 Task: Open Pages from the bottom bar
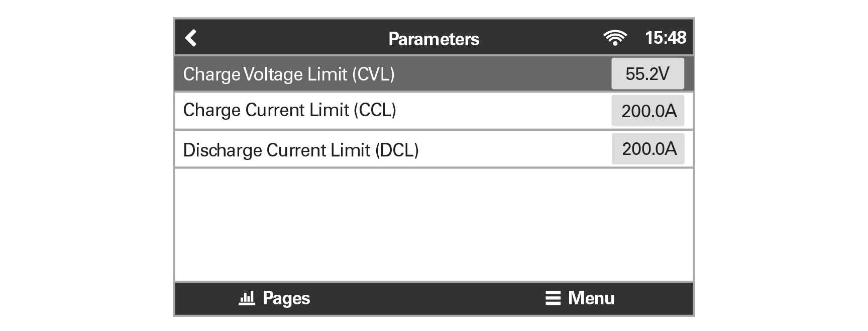coord(286,298)
